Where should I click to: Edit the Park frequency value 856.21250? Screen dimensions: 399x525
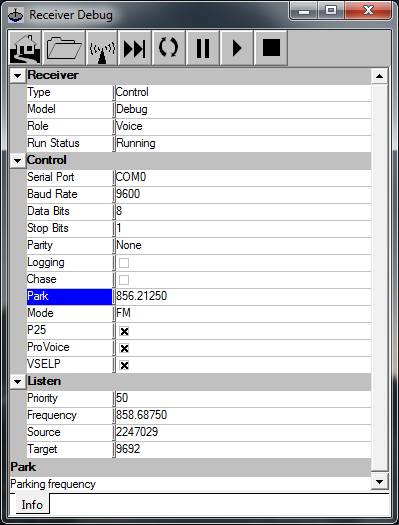pos(141,296)
